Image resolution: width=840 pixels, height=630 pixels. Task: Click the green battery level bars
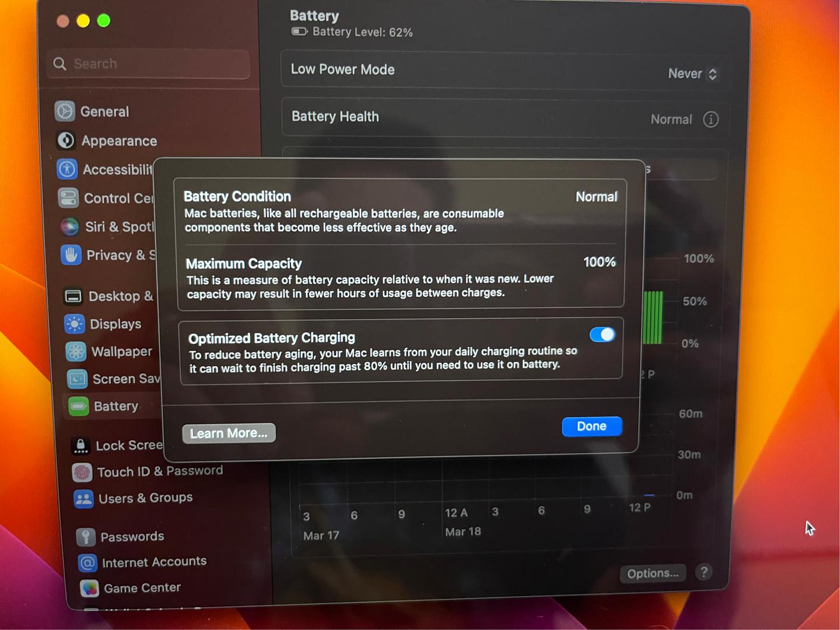coord(653,317)
